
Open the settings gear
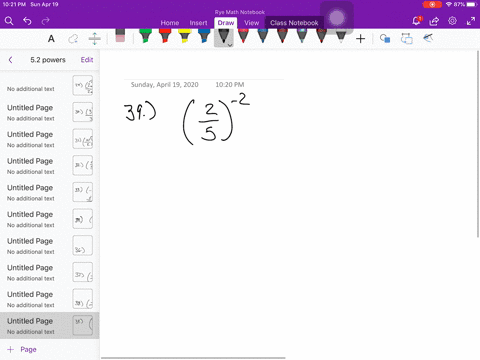click(452, 21)
